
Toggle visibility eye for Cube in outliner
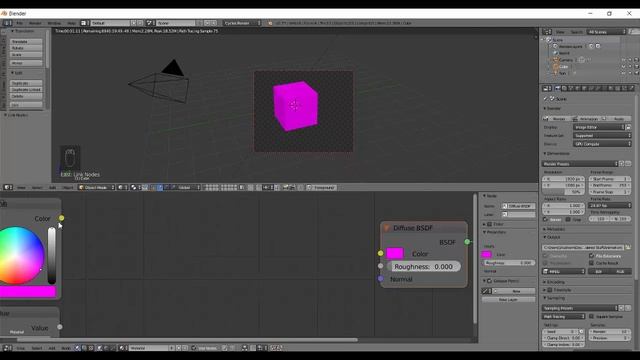pos(623,67)
